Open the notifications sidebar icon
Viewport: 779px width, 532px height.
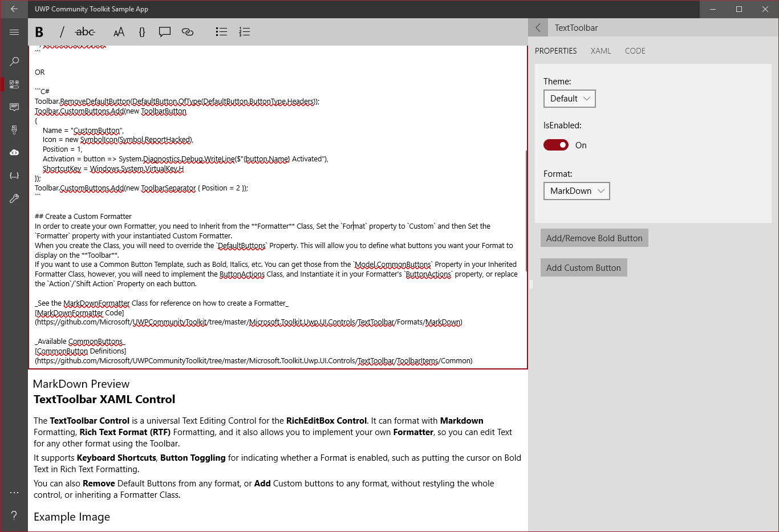point(14,107)
